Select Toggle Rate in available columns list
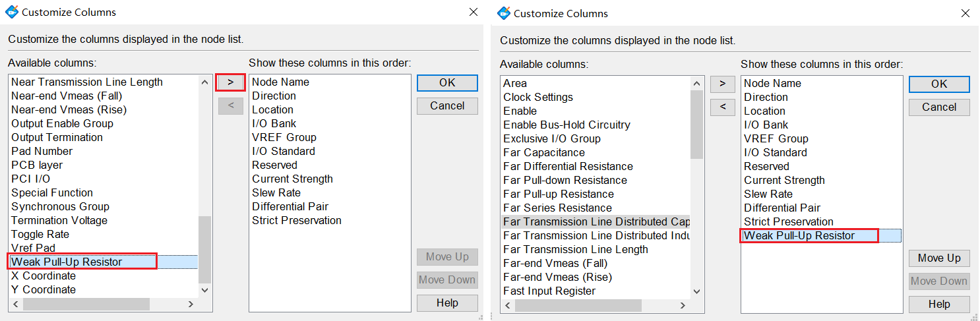The height and width of the screenshot is (321, 980). pyautogui.click(x=40, y=234)
